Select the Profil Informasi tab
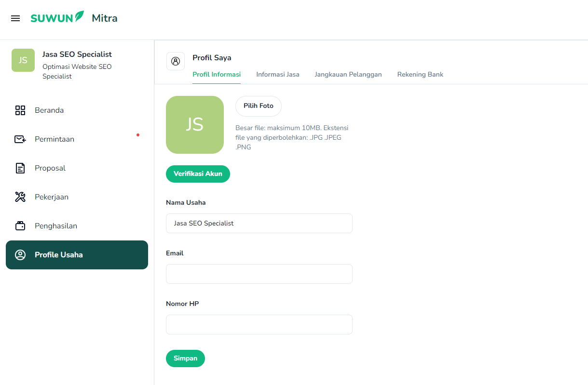Viewport: 588px width, 385px height. [216, 74]
